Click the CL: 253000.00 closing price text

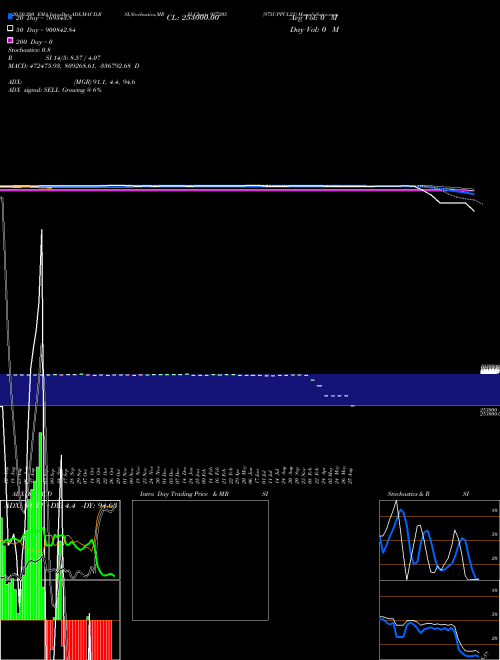(x=193, y=18)
